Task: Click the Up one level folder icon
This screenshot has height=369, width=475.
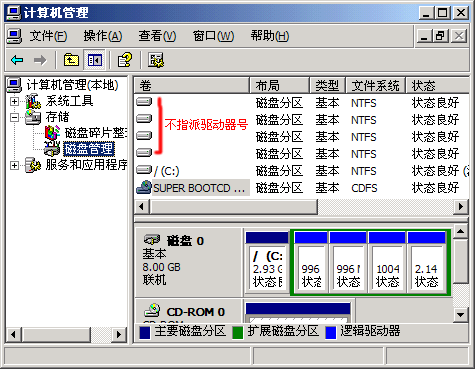Action: tap(71, 60)
